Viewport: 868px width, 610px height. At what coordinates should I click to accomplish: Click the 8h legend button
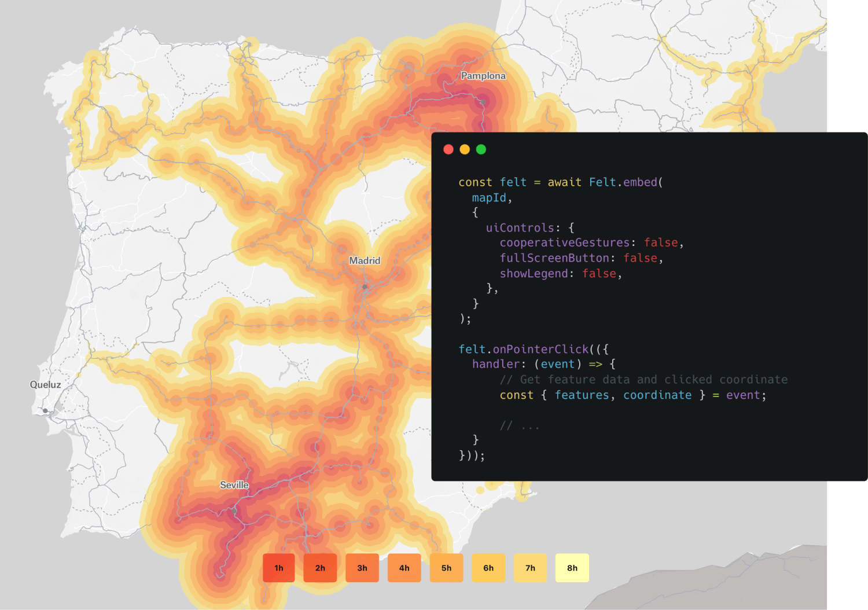click(x=572, y=568)
